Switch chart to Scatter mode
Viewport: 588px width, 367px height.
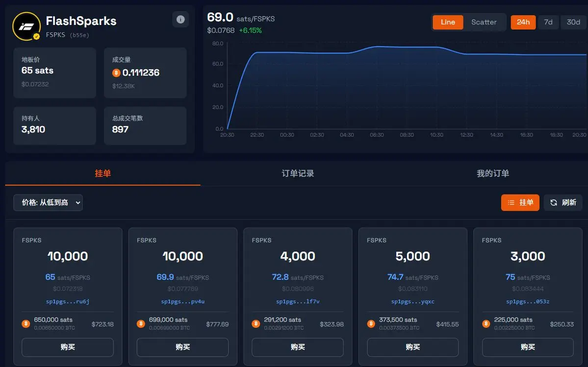point(484,22)
